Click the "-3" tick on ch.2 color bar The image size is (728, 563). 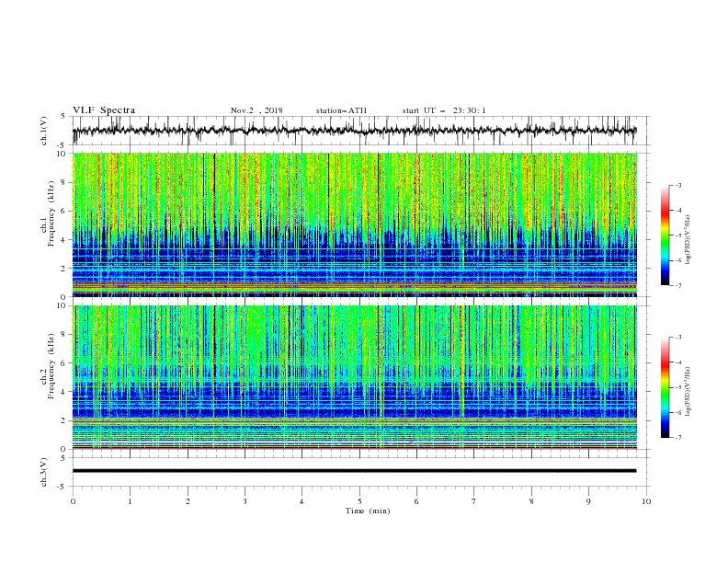(x=678, y=338)
